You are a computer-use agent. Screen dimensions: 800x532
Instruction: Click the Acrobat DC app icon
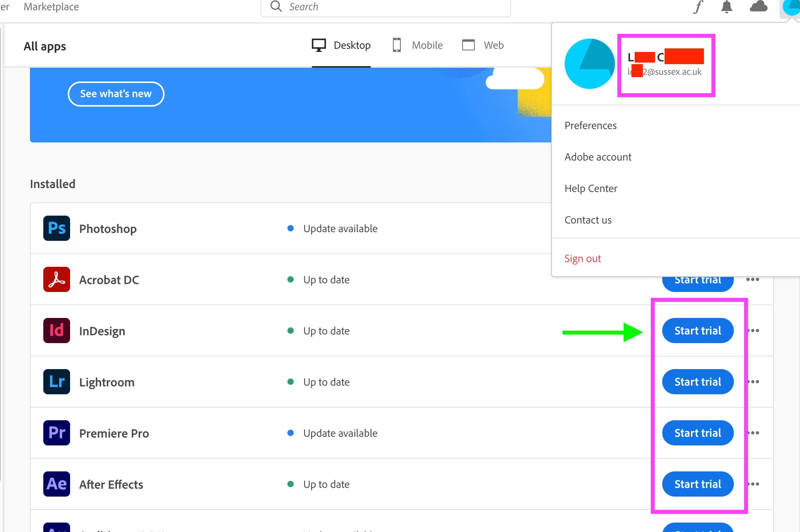click(x=57, y=279)
